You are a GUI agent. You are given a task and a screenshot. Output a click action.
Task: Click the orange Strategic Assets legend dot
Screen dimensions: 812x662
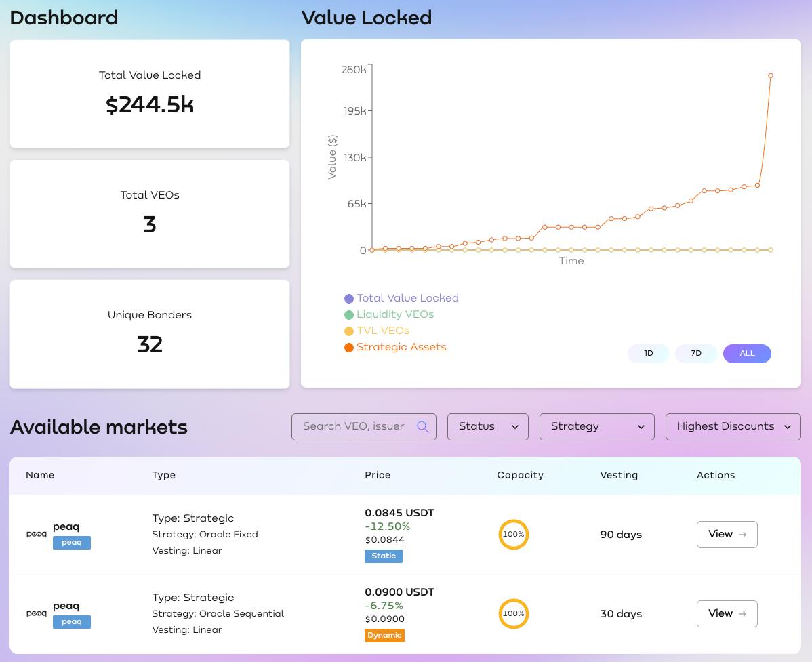coord(349,348)
